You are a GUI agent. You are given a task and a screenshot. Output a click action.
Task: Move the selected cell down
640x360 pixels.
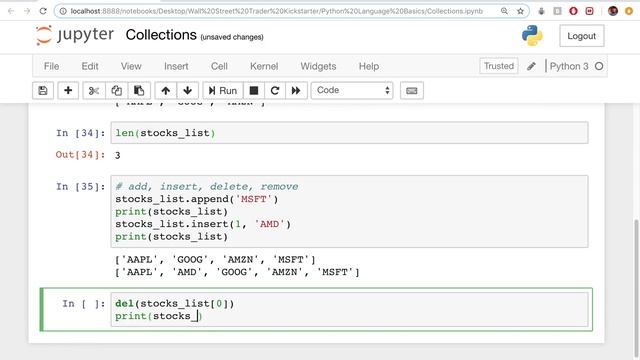[x=187, y=90]
